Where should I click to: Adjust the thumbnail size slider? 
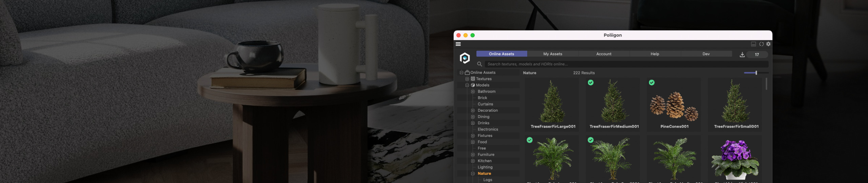[x=756, y=73]
